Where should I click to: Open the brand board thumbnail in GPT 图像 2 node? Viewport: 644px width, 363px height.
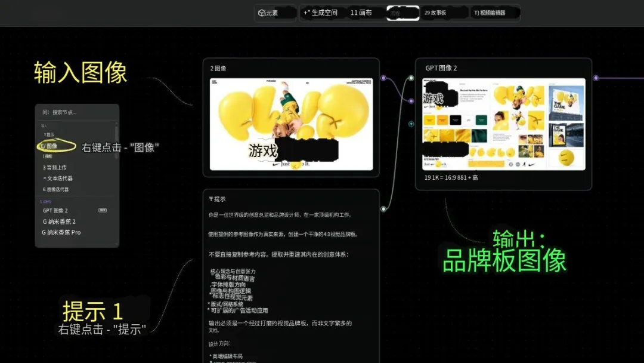(x=503, y=124)
